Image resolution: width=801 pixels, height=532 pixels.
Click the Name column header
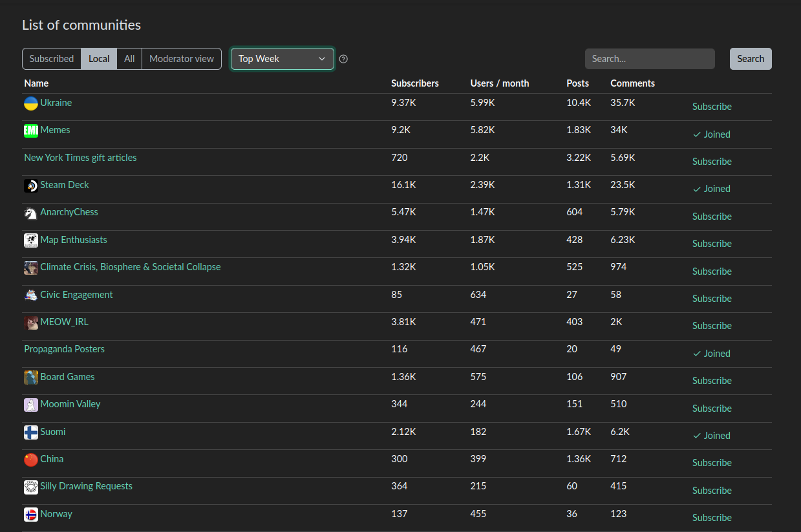click(x=36, y=83)
